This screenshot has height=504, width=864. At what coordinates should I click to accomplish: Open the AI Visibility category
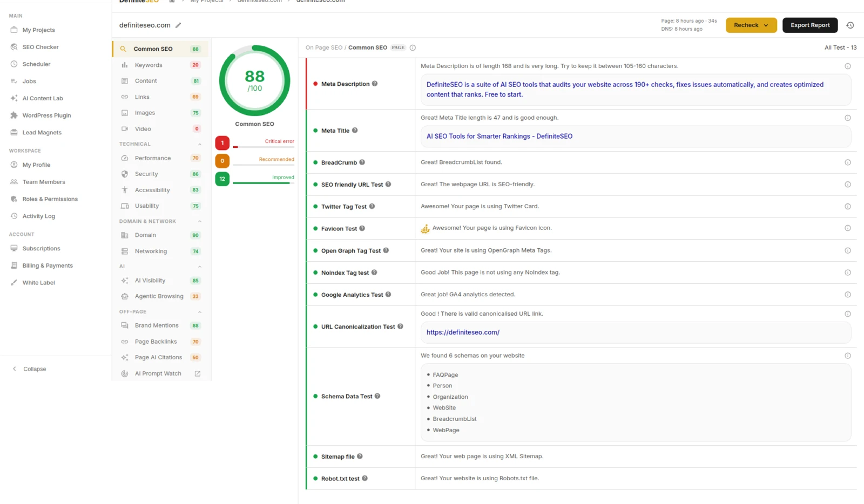coord(161,281)
